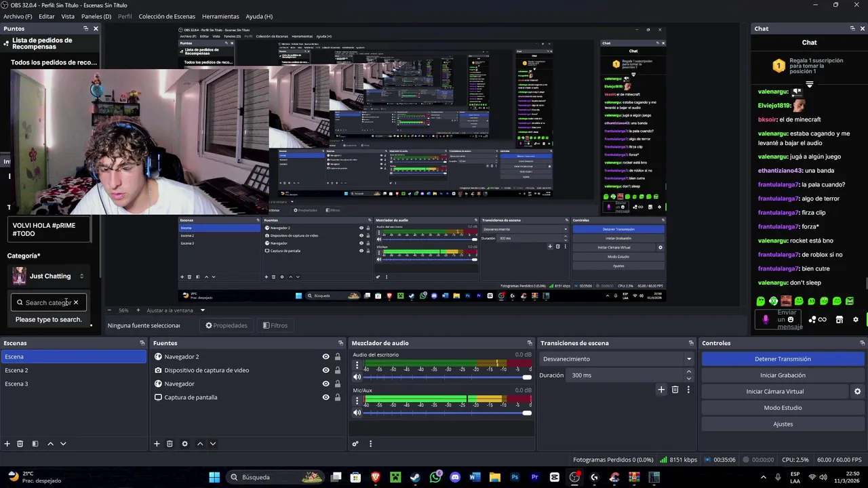Enable Modo Estudio
Image resolution: width=868 pixels, height=488 pixels.
[783, 408]
